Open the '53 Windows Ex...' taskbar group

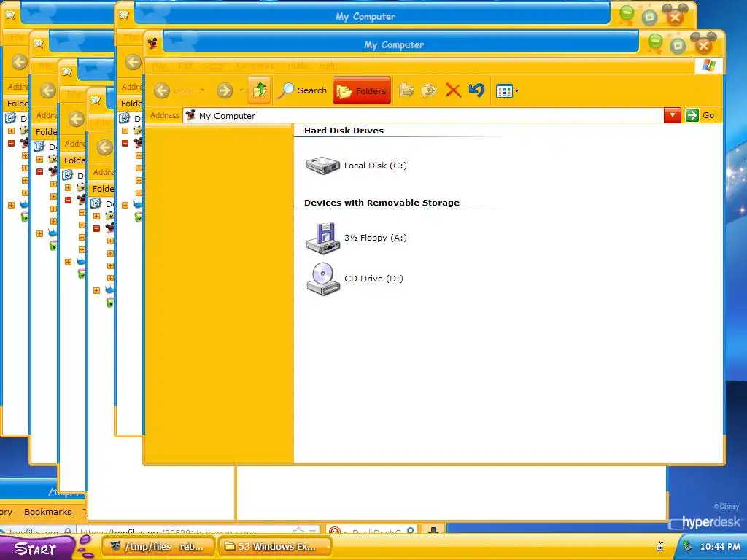click(274, 547)
